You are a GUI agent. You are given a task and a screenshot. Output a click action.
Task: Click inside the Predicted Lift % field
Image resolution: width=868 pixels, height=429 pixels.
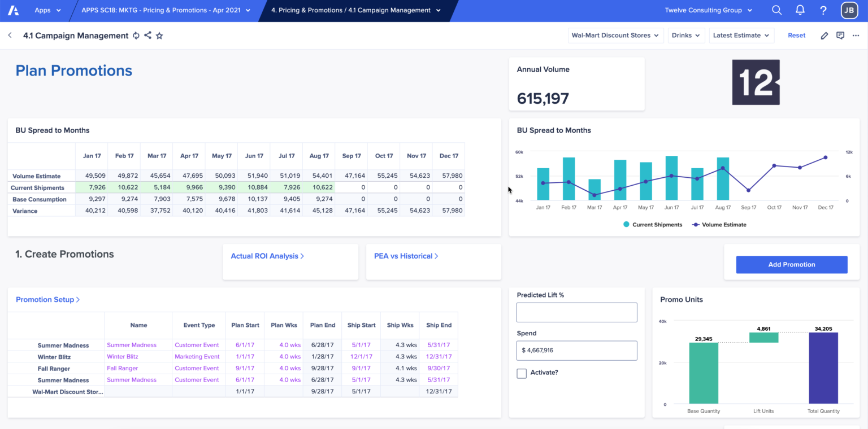pos(576,312)
